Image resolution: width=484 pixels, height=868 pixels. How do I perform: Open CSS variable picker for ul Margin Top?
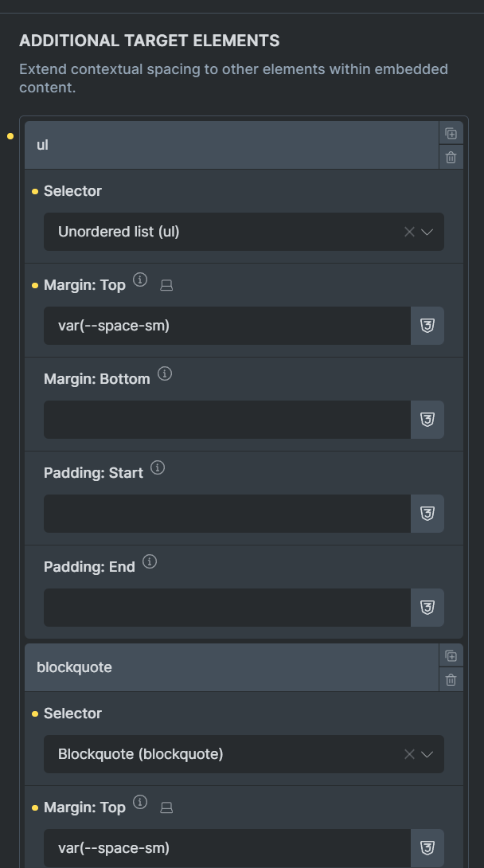(x=427, y=326)
